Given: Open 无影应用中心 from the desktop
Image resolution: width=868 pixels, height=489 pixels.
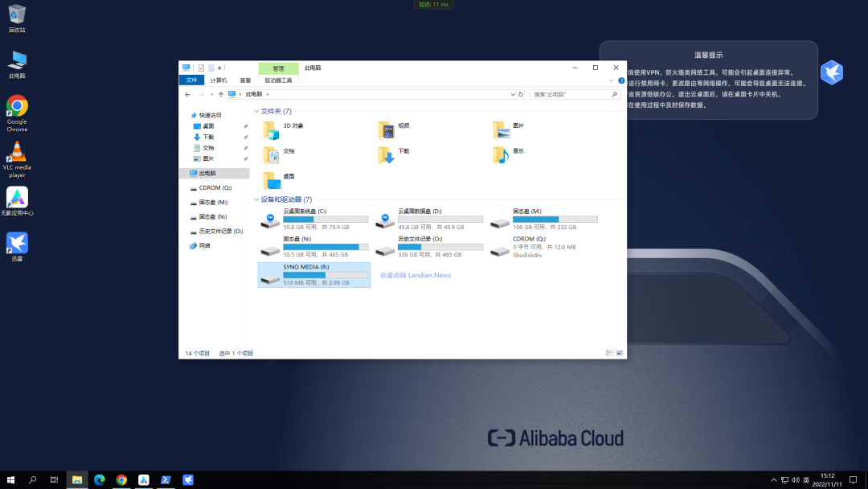Looking at the screenshot, I should (x=17, y=202).
